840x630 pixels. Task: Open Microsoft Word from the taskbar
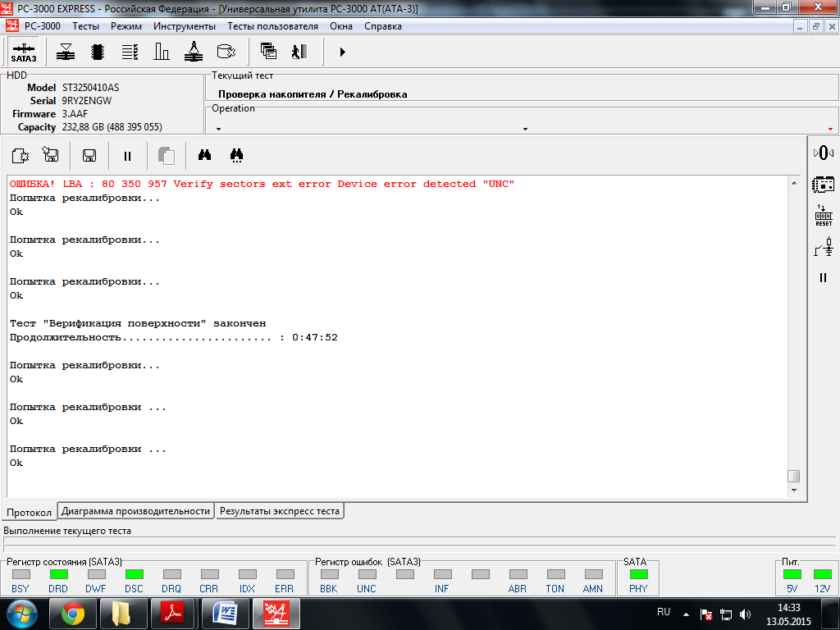tap(225, 614)
